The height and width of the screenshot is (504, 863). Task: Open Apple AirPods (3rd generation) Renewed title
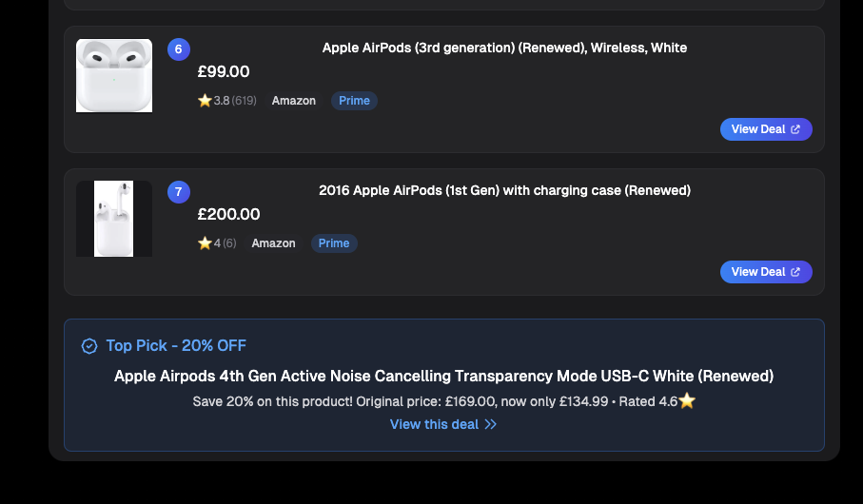pos(504,48)
